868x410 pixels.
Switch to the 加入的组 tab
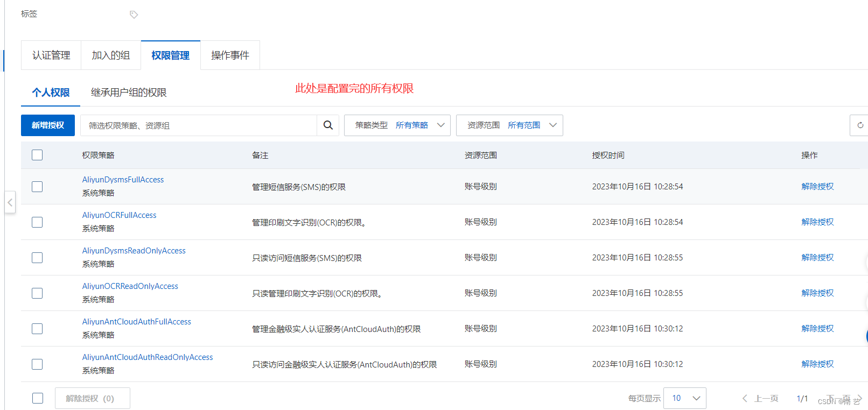click(x=111, y=55)
